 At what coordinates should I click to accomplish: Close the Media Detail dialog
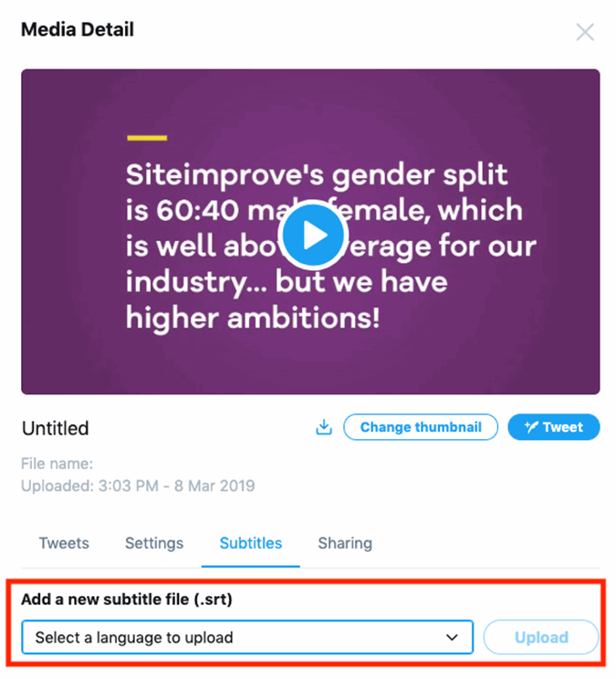click(x=585, y=33)
